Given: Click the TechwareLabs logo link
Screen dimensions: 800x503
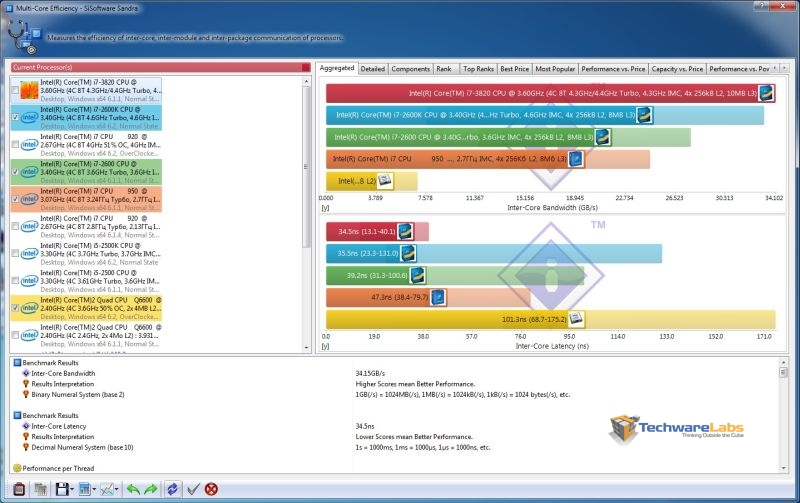Looking at the screenshot, I should pyautogui.click(x=676, y=429).
